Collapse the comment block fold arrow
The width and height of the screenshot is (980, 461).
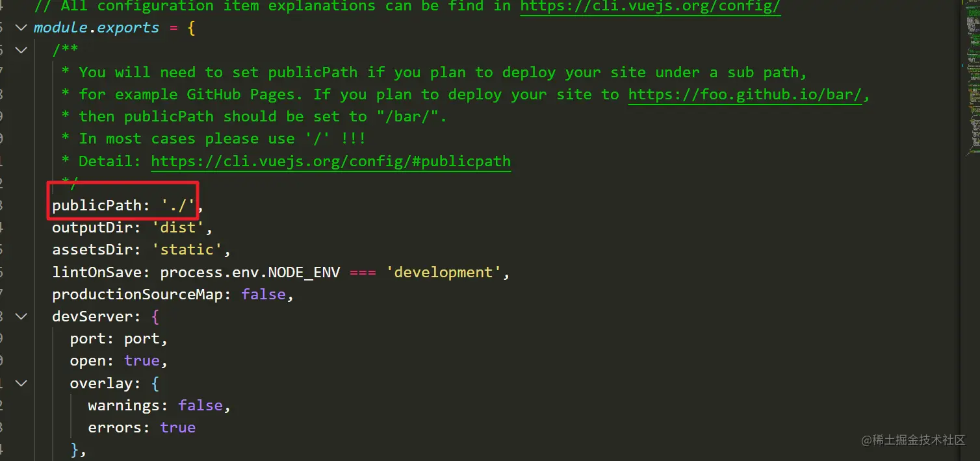click(21, 49)
